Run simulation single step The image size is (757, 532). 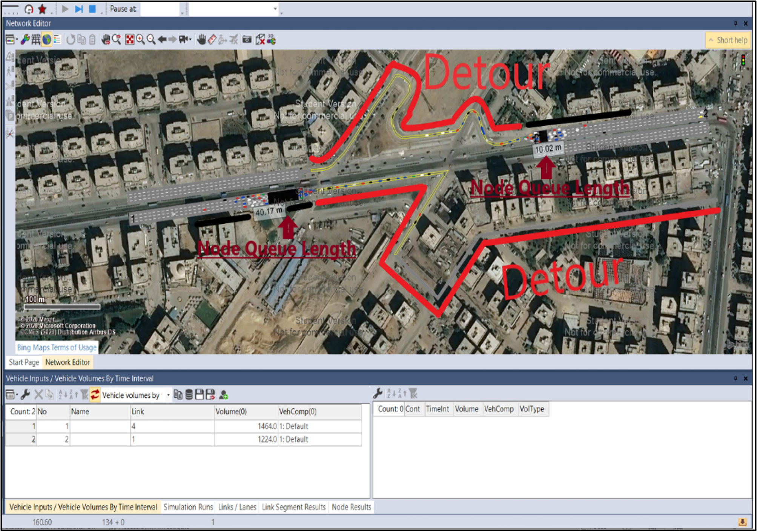click(78, 8)
